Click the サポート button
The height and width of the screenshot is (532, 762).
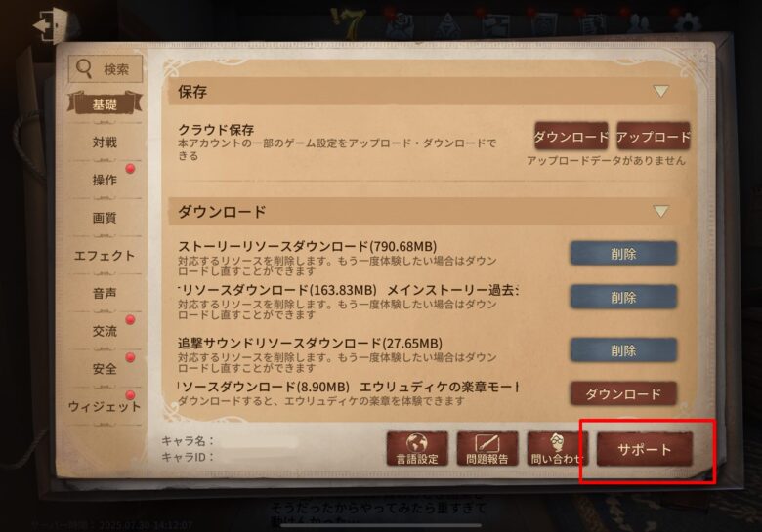645,449
